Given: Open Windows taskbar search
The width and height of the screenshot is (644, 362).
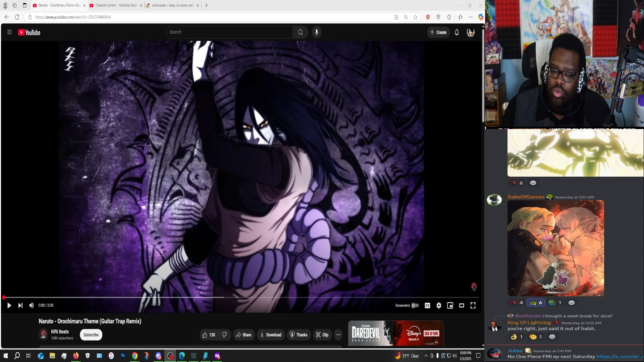Looking at the screenshot, I should (17, 356).
